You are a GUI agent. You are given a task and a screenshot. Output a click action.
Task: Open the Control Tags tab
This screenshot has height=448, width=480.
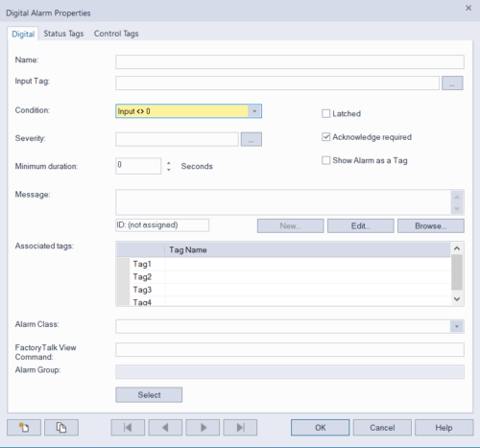coord(116,34)
